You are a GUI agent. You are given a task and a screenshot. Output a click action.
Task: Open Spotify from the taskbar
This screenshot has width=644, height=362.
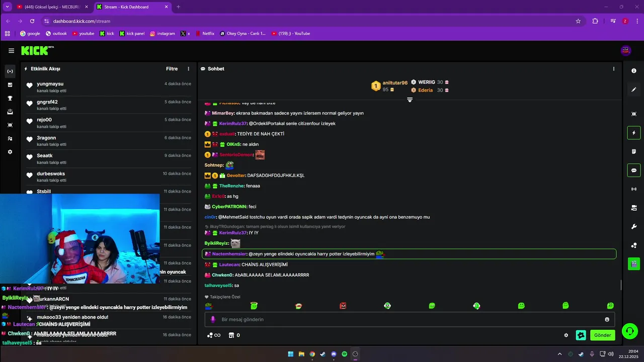345,354
